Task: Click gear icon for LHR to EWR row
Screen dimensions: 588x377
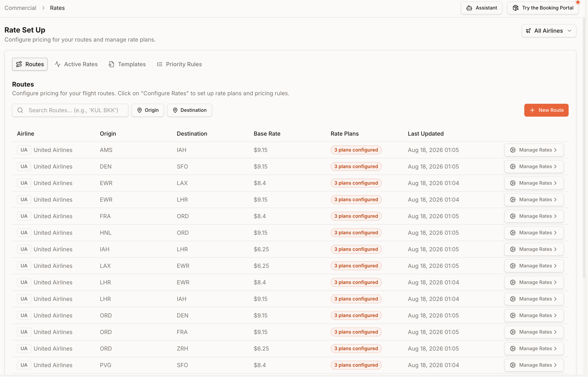Action: click(x=513, y=282)
